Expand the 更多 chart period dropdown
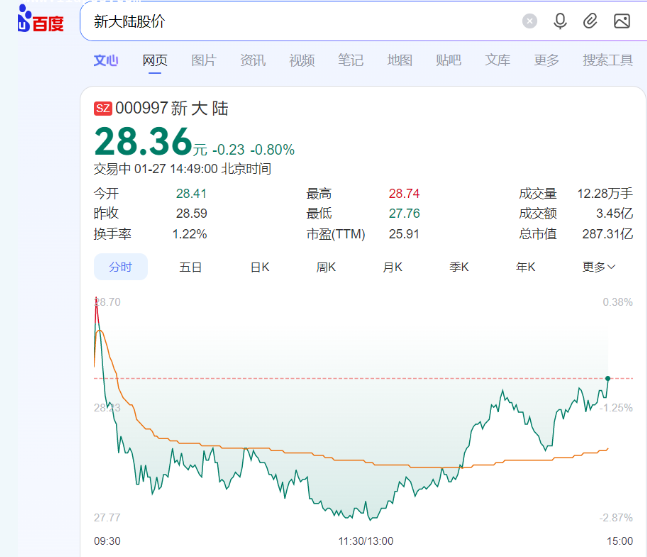 598,267
